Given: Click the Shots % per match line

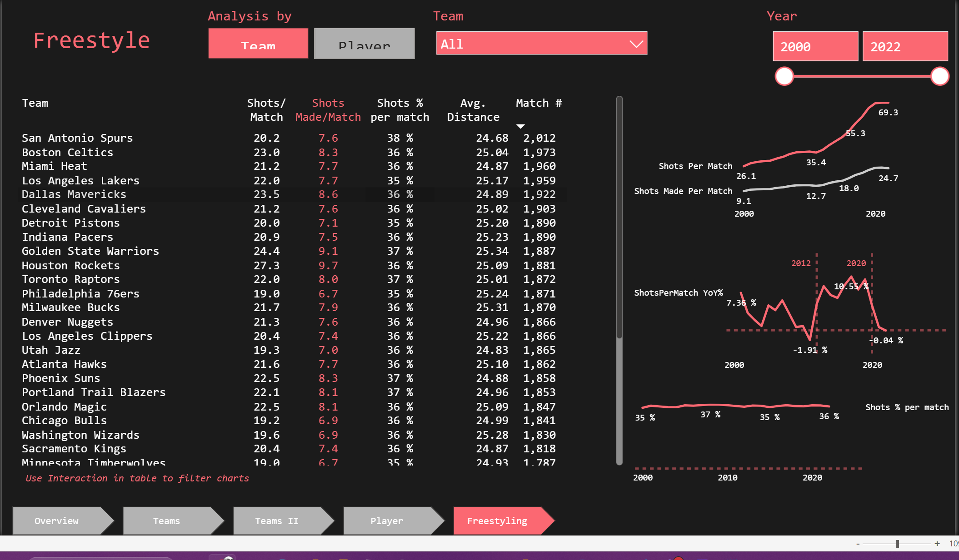Looking at the screenshot, I should (x=736, y=406).
